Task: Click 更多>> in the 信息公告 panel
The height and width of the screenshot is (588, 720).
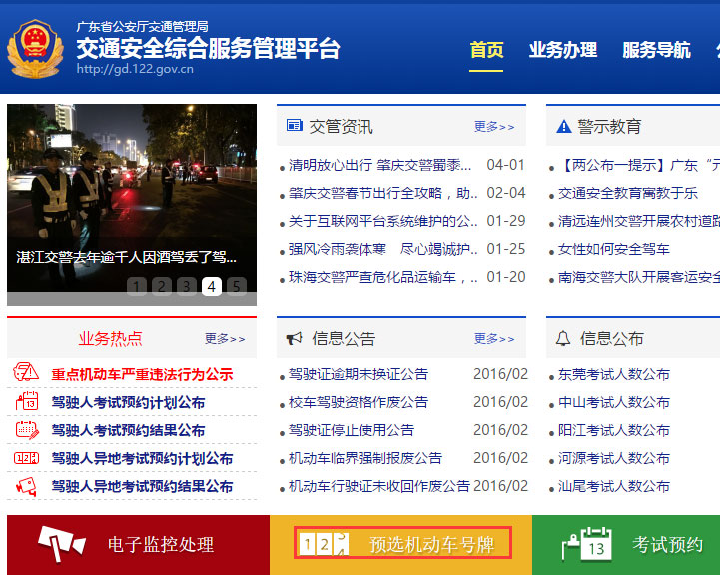Action: pyautogui.click(x=494, y=339)
